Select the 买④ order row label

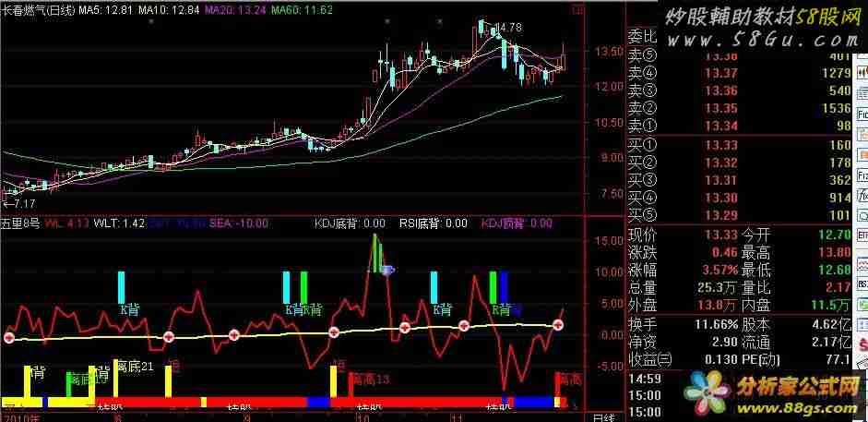(x=642, y=198)
